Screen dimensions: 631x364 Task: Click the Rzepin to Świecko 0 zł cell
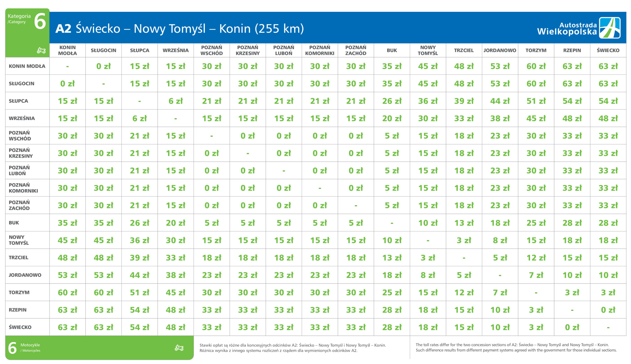pos(608,310)
